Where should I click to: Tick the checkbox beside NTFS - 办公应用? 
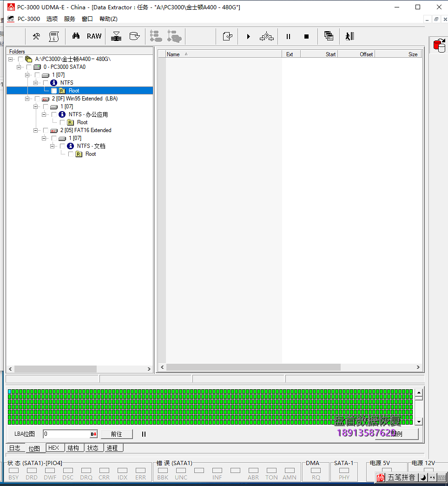pos(54,114)
